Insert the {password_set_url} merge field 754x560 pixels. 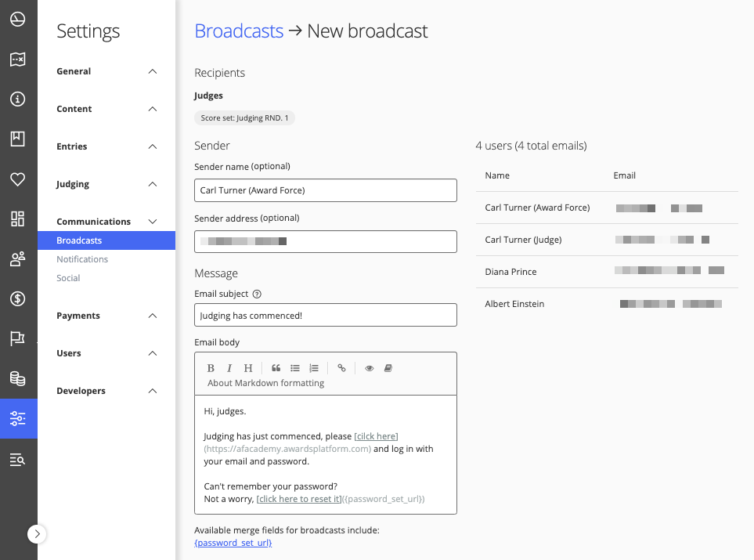click(233, 543)
